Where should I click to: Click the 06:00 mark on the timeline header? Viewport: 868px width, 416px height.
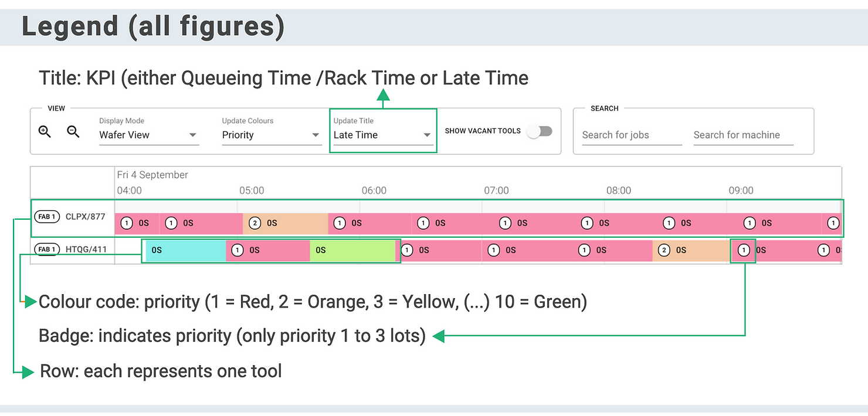click(374, 190)
